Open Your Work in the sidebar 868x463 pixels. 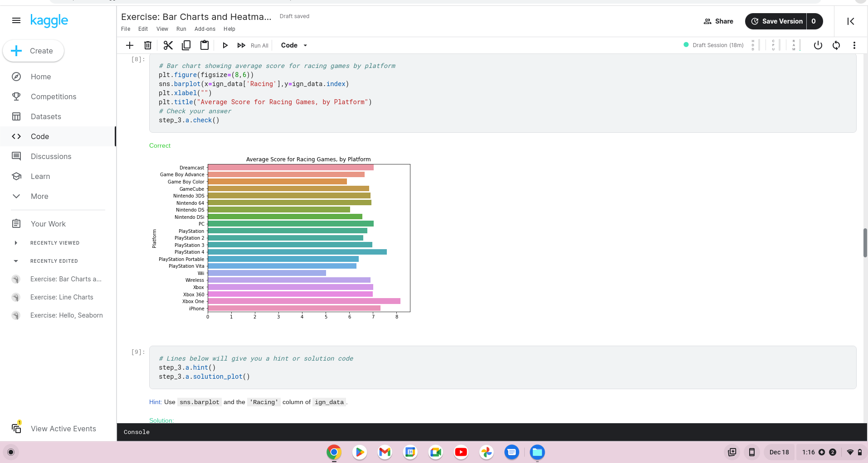pos(58,224)
